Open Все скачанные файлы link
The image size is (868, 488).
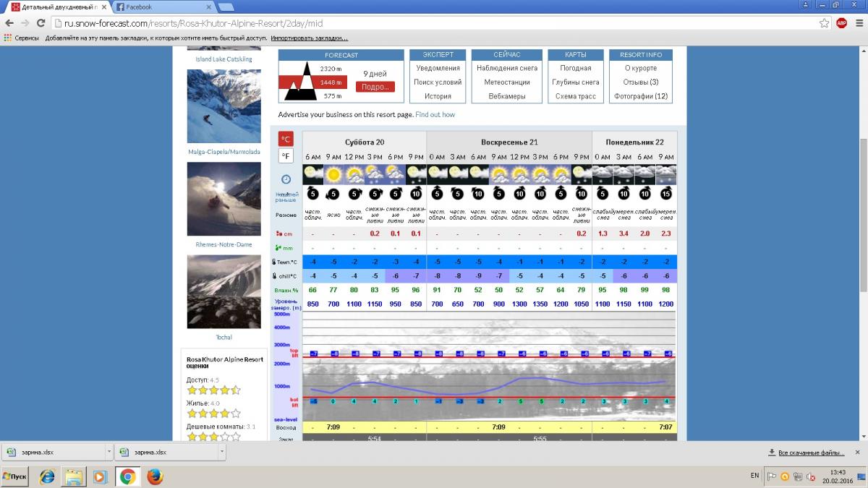(x=811, y=453)
